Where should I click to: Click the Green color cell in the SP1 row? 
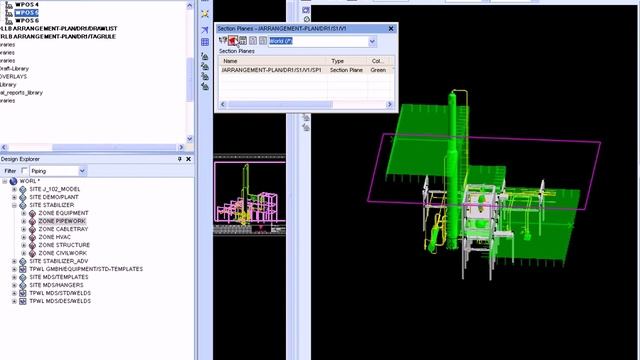[x=378, y=70]
